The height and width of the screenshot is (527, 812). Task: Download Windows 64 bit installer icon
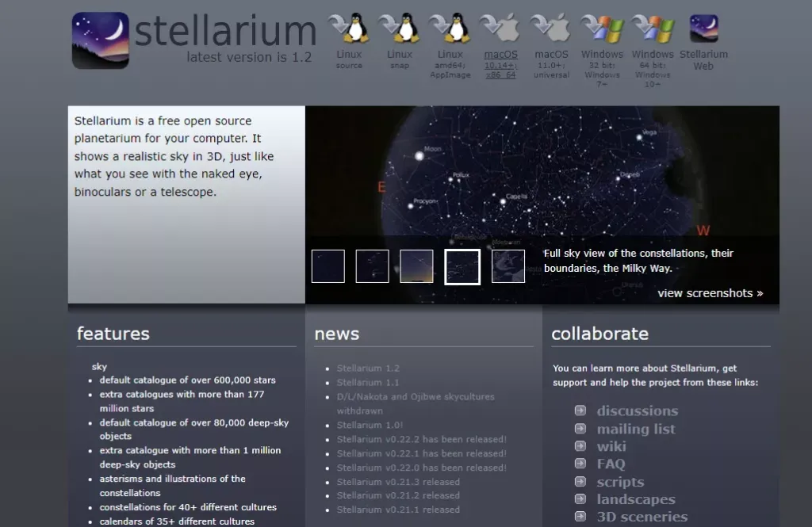(x=653, y=28)
